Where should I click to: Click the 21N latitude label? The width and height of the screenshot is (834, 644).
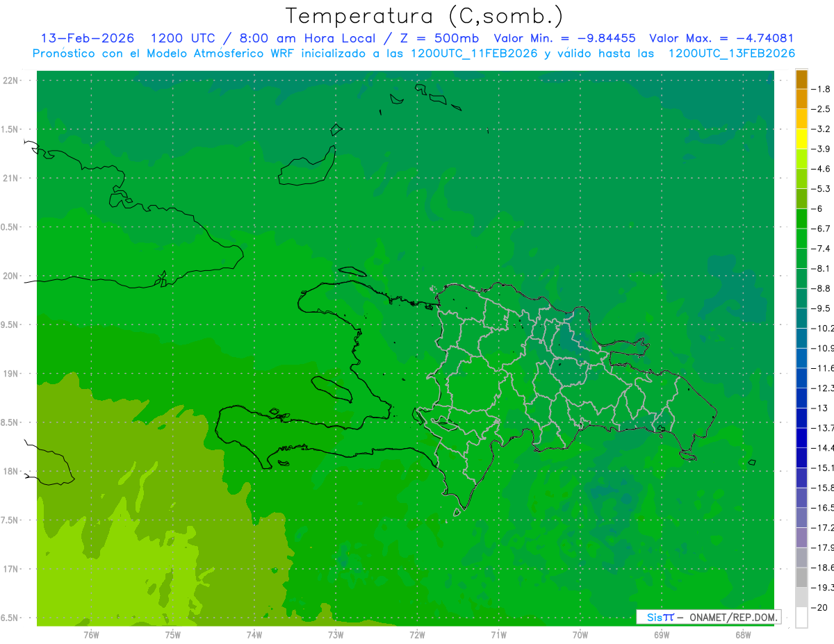coord(12,179)
